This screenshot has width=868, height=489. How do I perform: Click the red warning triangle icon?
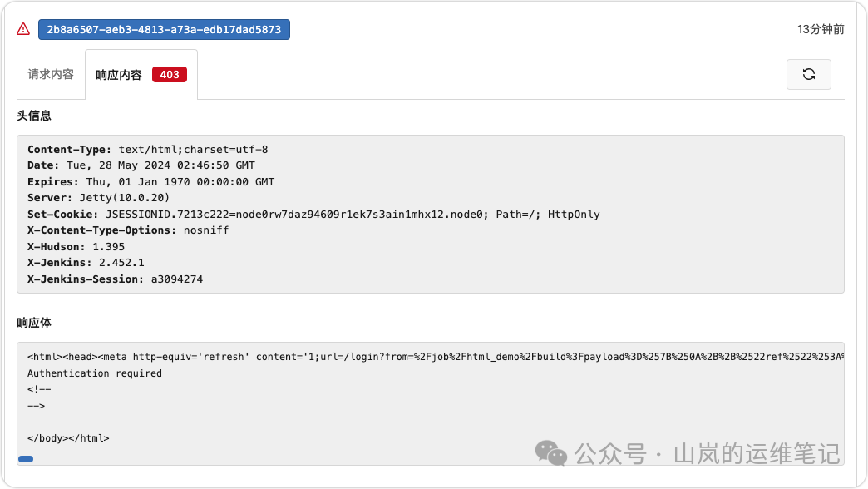click(x=22, y=28)
